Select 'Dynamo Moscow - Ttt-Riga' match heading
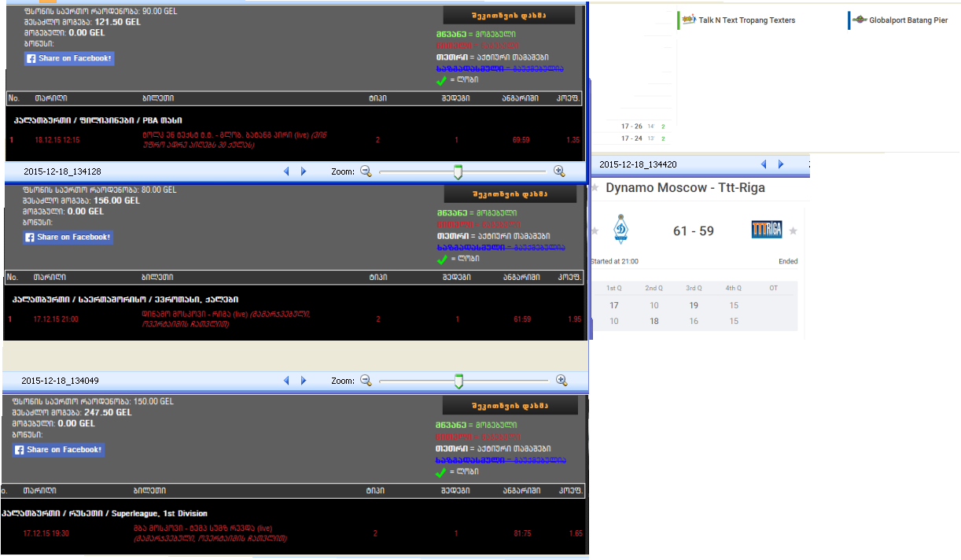 pos(685,188)
